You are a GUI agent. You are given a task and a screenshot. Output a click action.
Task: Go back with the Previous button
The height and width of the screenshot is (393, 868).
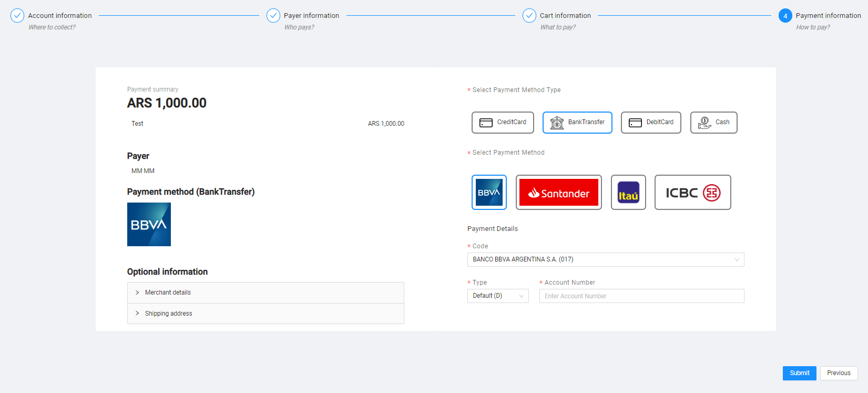(839, 373)
